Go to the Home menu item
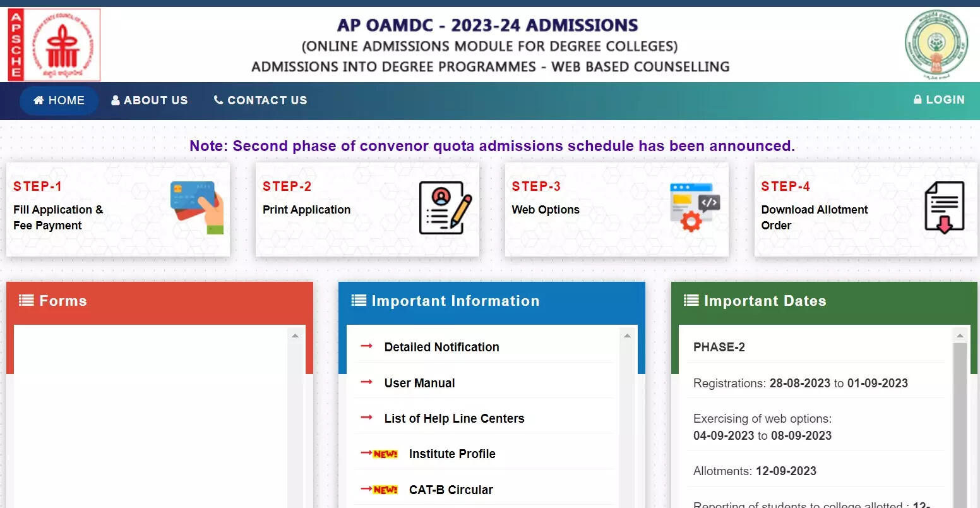The image size is (980, 508). coord(59,100)
